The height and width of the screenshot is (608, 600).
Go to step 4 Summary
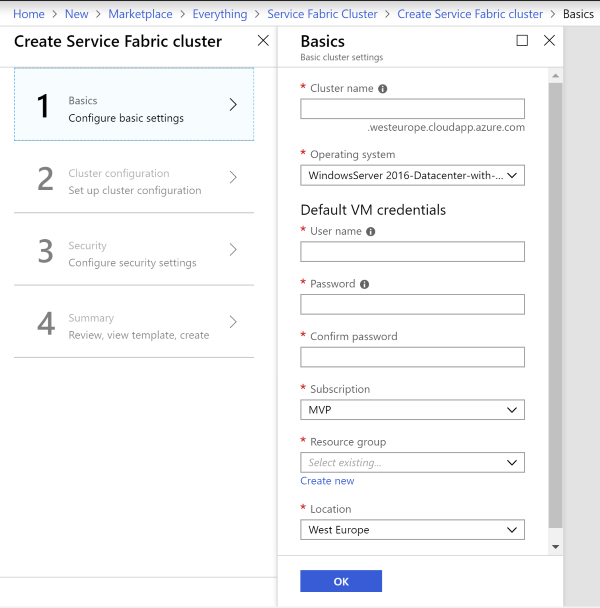pos(134,326)
